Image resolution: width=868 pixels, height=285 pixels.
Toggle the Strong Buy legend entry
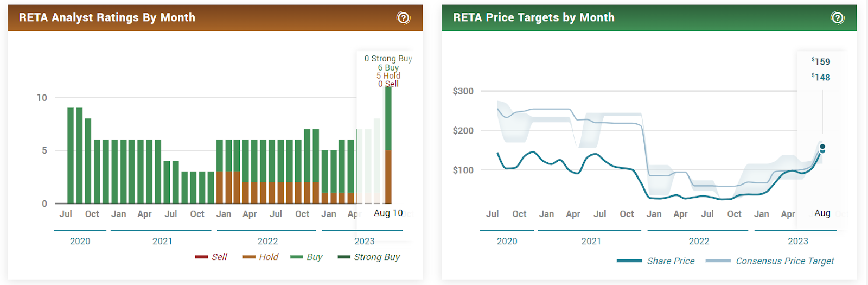pos(369,257)
